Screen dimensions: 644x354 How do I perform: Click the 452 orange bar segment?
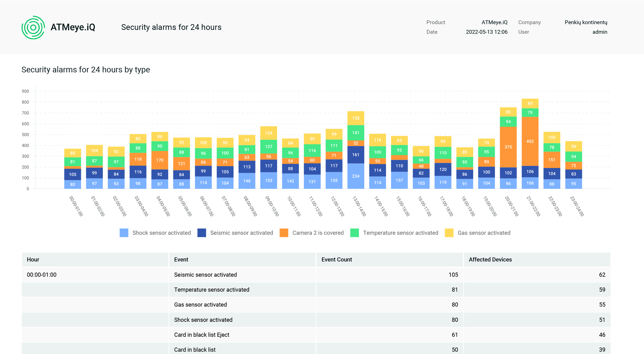(x=530, y=141)
